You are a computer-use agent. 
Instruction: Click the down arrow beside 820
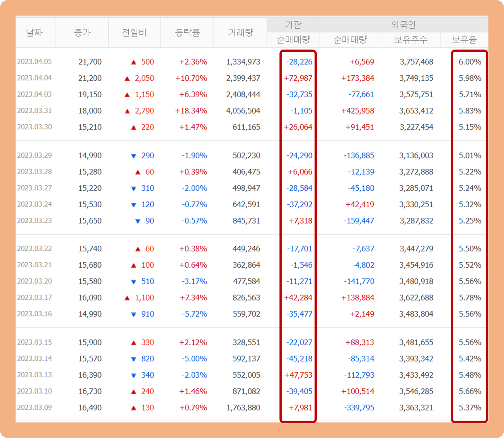click(133, 359)
